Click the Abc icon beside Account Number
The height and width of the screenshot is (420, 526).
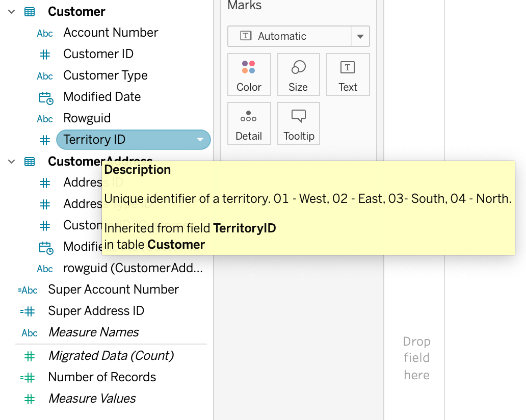tap(45, 33)
